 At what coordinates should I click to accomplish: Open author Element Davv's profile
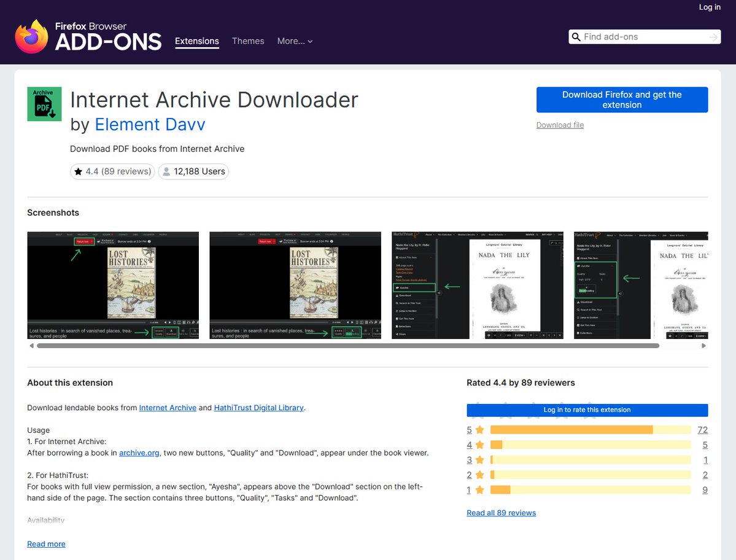pos(150,125)
